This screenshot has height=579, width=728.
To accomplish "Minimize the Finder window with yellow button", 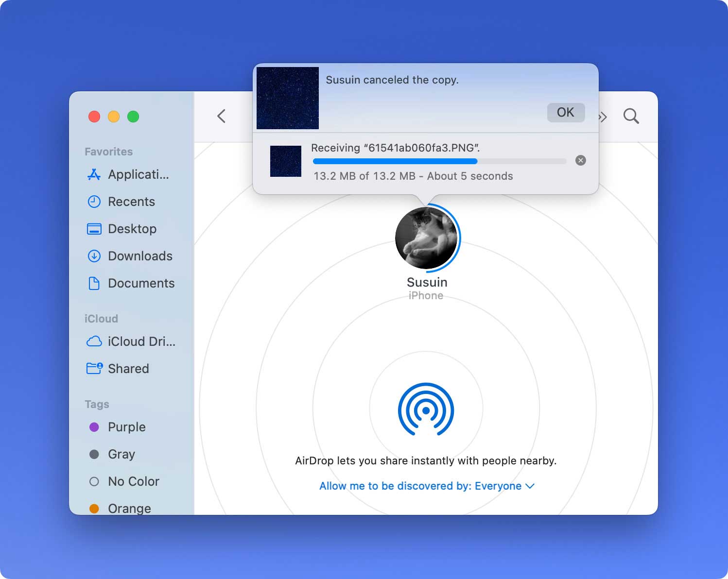I will point(114,117).
